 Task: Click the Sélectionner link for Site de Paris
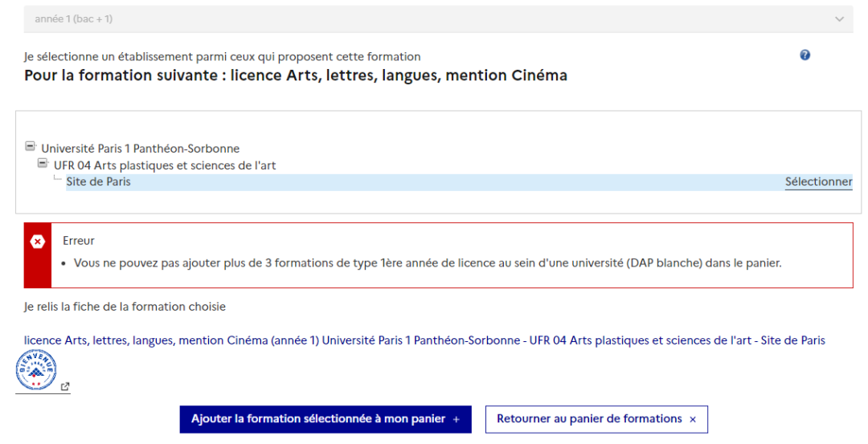click(x=819, y=182)
